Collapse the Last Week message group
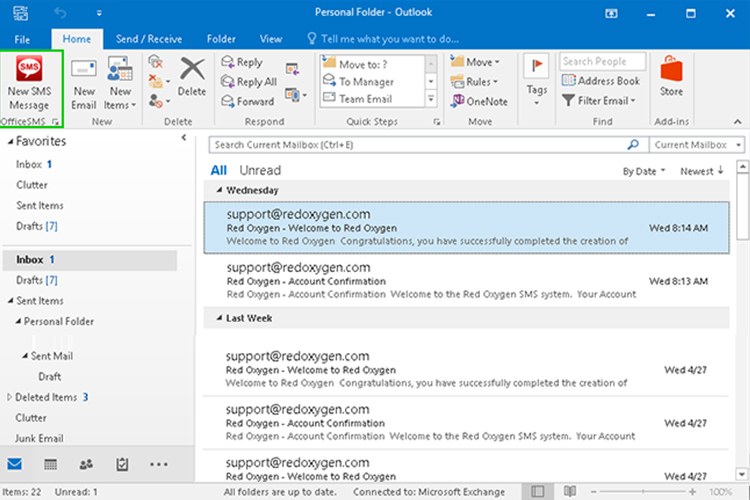 click(219, 318)
